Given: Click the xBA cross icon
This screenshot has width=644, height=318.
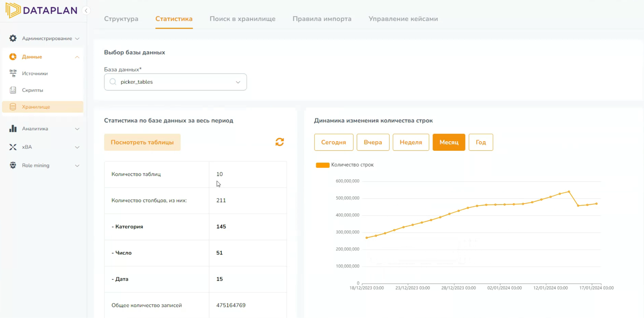Looking at the screenshot, I should (x=13, y=147).
